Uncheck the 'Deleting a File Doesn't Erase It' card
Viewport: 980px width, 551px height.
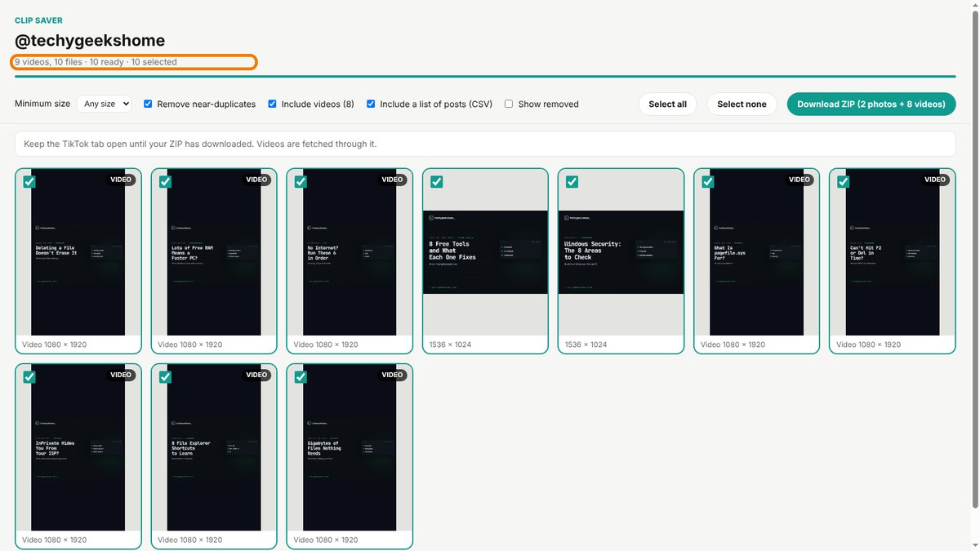tap(29, 182)
